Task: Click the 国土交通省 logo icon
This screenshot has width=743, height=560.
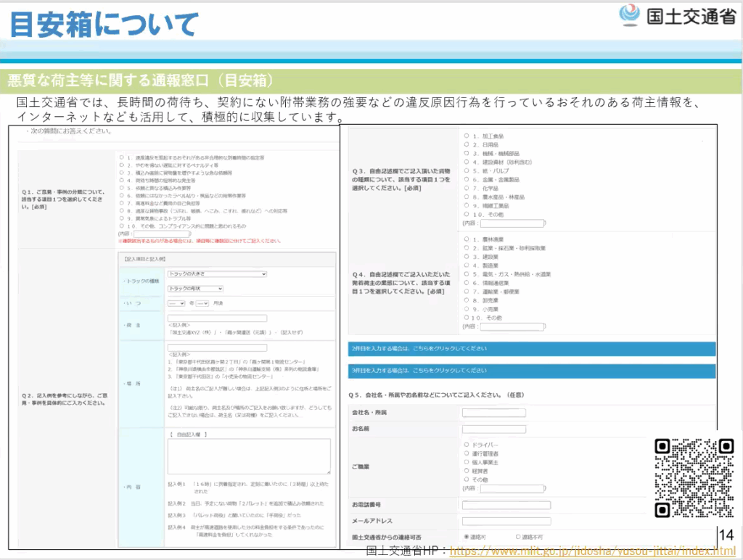Action: tap(628, 16)
